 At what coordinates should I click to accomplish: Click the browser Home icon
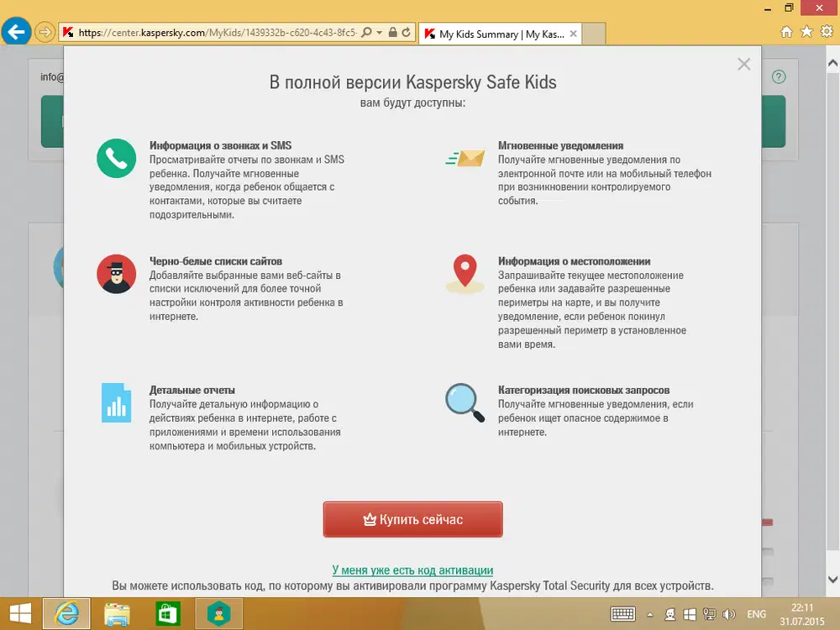pos(786,32)
